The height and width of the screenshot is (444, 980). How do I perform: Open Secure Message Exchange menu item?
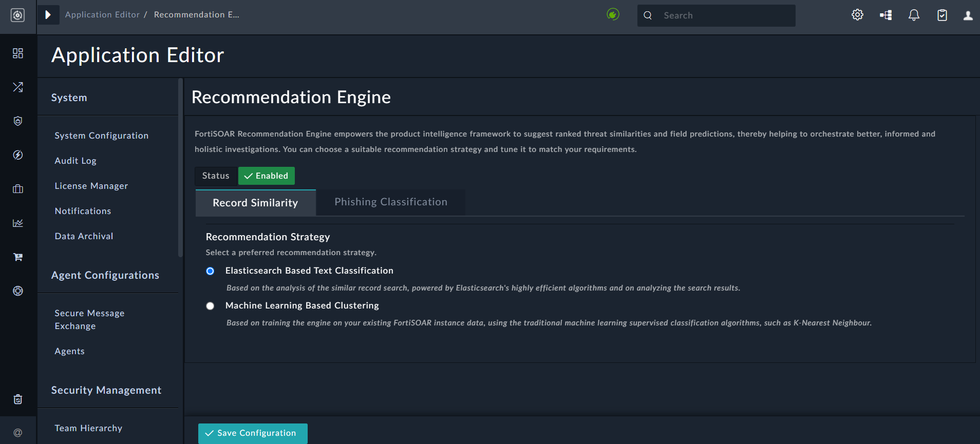[x=89, y=319]
